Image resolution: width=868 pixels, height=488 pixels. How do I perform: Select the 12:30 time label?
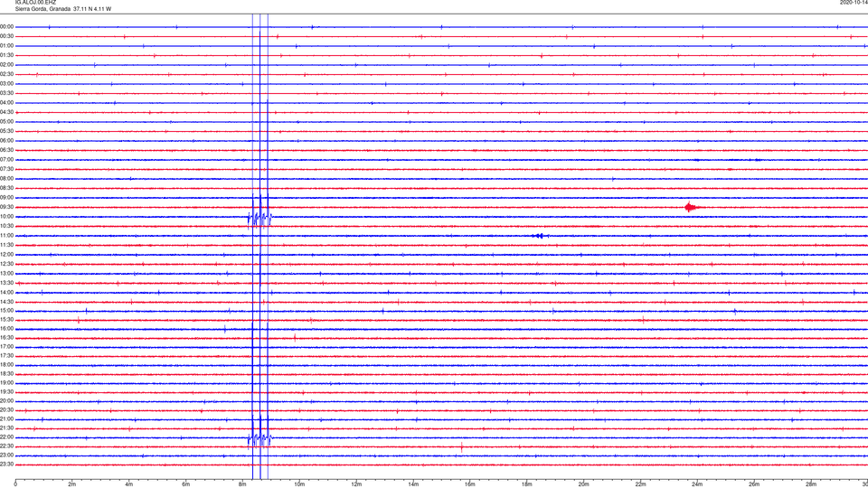7,264
